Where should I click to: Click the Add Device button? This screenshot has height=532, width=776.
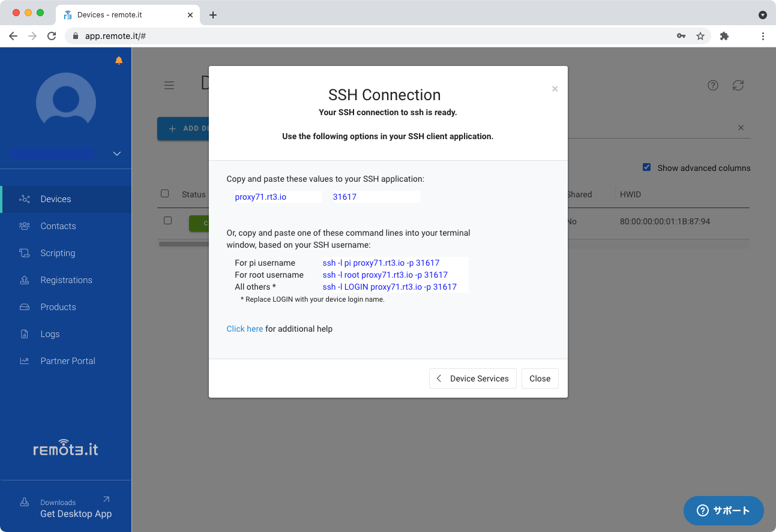183,128
